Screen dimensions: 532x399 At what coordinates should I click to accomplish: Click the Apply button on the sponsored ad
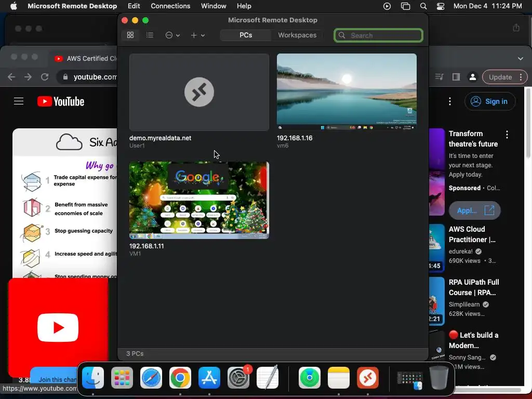475,210
